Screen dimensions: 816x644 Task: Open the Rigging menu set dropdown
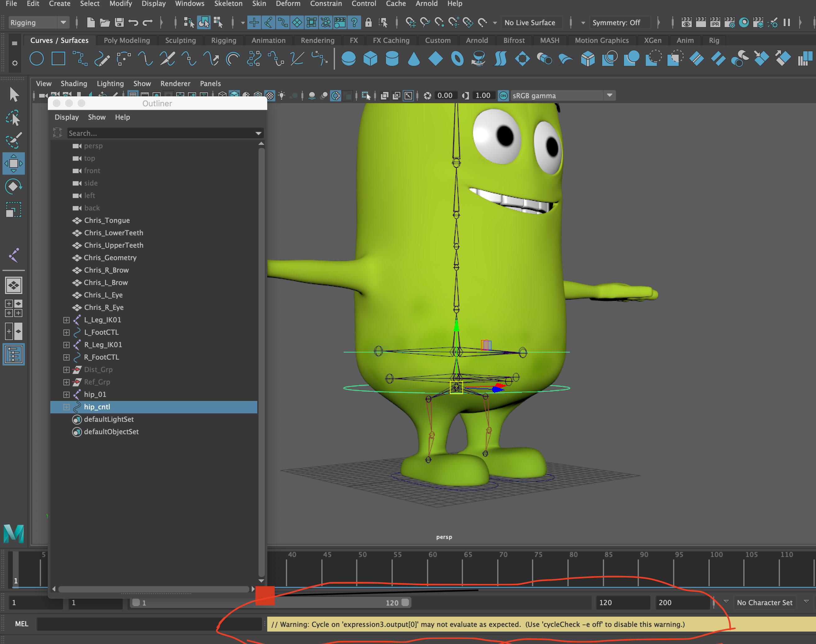(x=38, y=23)
